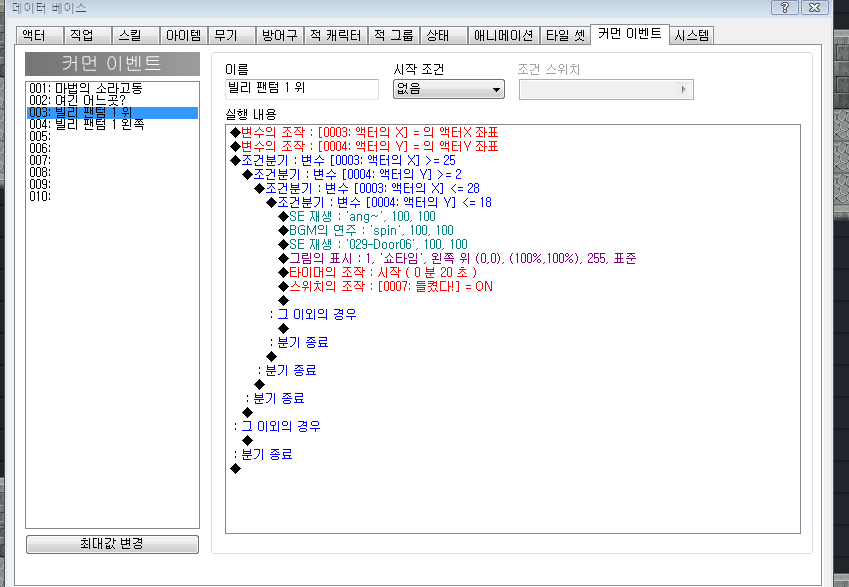Open the 시작 조건 dropdown
The image size is (849, 587).
click(x=449, y=89)
